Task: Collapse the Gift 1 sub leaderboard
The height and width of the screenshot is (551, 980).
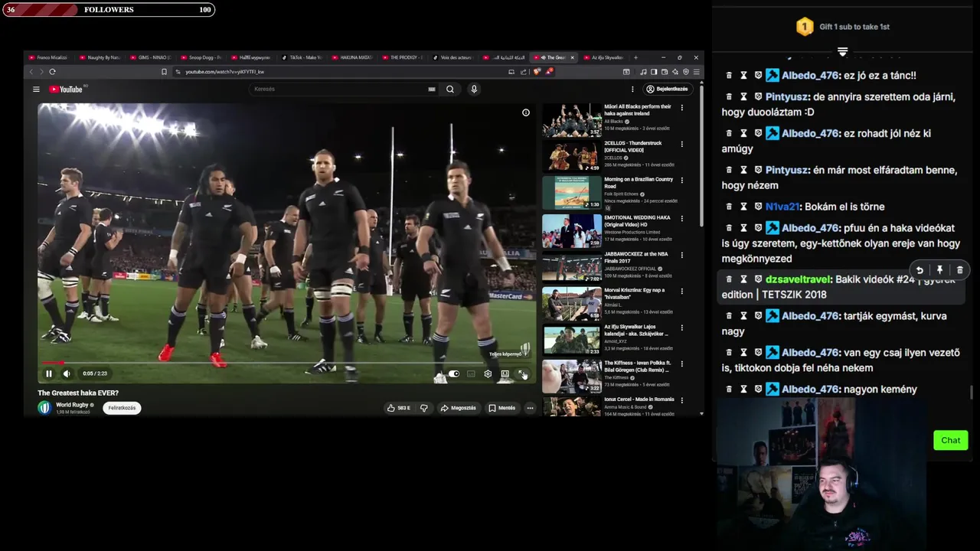Action: [842, 51]
